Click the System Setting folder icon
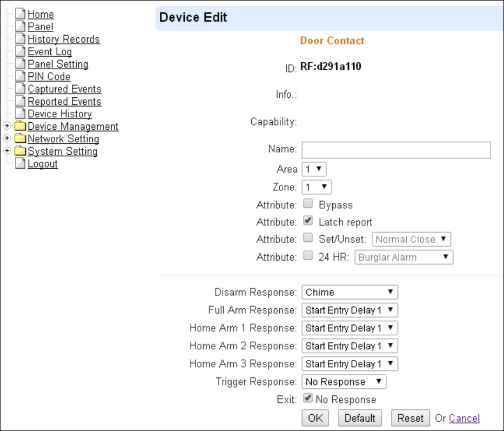The height and width of the screenshot is (431, 504). 20,151
